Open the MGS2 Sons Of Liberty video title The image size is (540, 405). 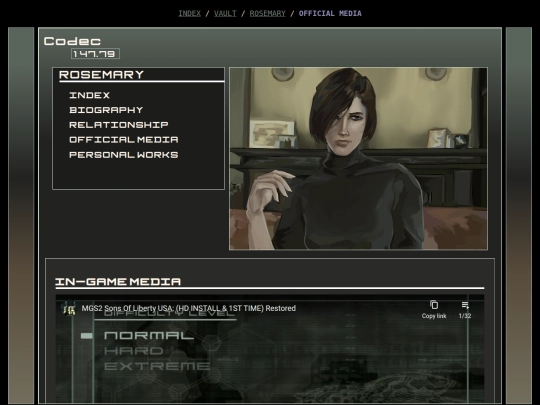(189, 308)
